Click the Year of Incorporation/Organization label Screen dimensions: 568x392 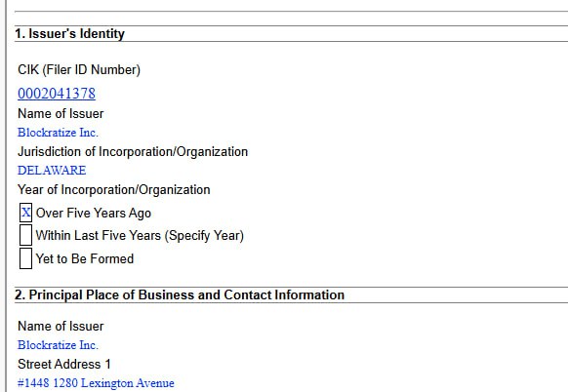pyautogui.click(x=114, y=190)
